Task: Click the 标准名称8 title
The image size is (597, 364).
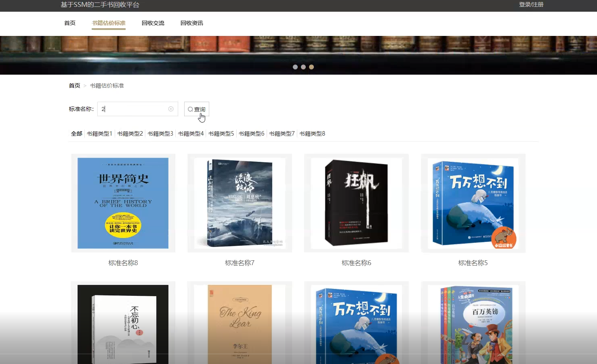Action: pyautogui.click(x=123, y=263)
